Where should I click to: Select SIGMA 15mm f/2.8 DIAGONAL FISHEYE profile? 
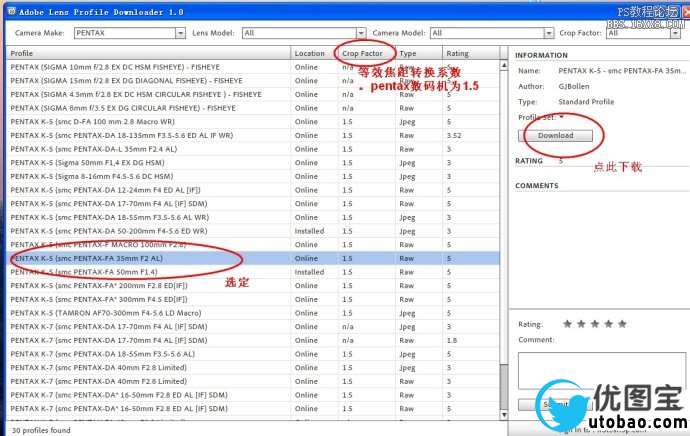(253, 81)
